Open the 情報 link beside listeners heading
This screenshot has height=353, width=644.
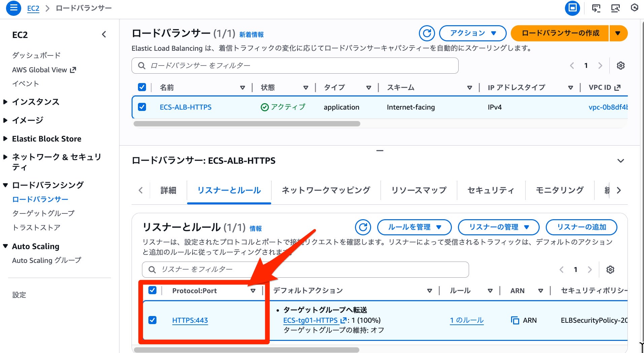click(x=256, y=229)
